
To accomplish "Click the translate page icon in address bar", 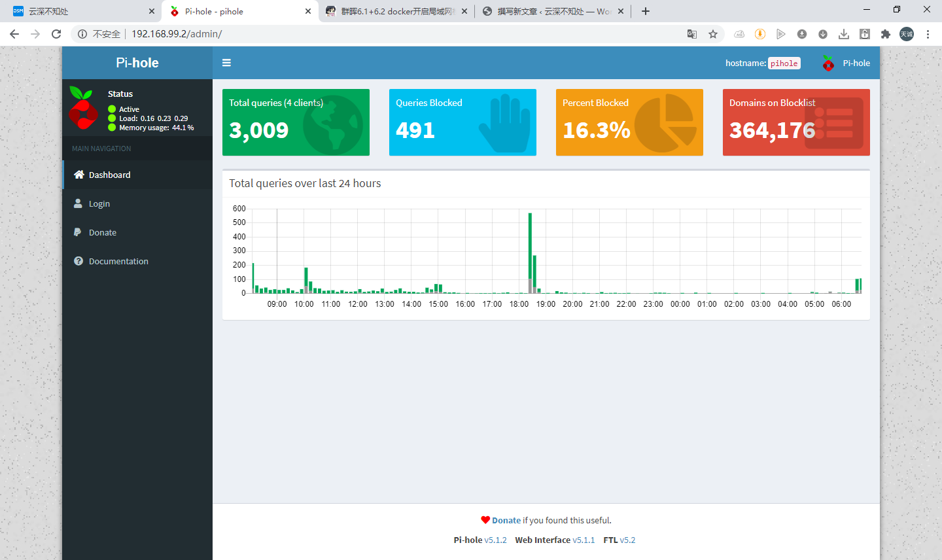I will [x=692, y=34].
